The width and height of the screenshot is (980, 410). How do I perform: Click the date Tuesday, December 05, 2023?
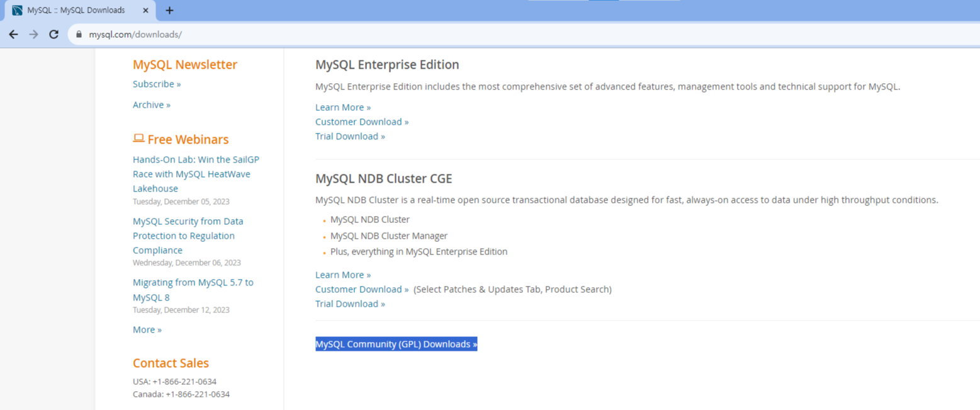[181, 202]
